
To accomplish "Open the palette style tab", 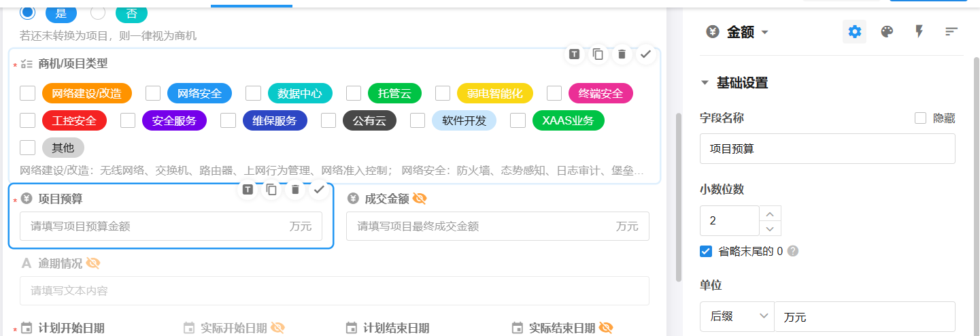I will click(887, 32).
